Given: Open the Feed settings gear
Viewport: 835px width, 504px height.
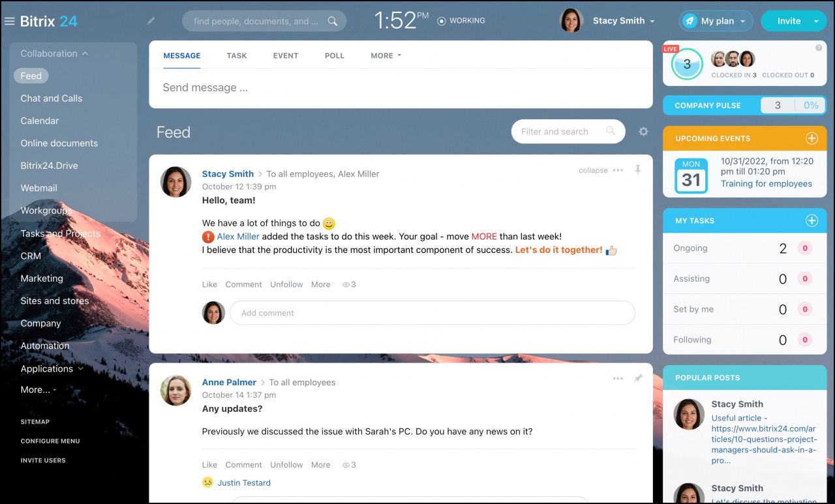Looking at the screenshot, I should coord(643,131).
